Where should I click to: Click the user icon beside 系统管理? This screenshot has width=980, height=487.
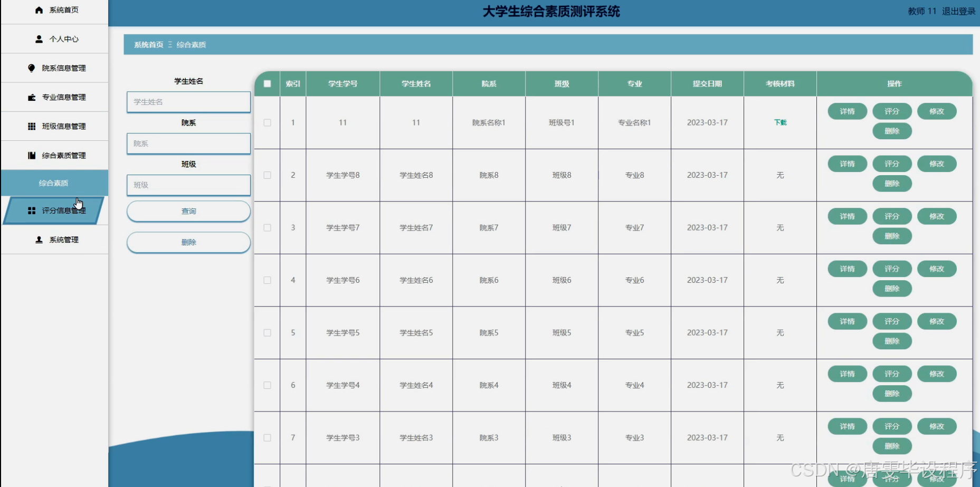click(x=39, y=240)
